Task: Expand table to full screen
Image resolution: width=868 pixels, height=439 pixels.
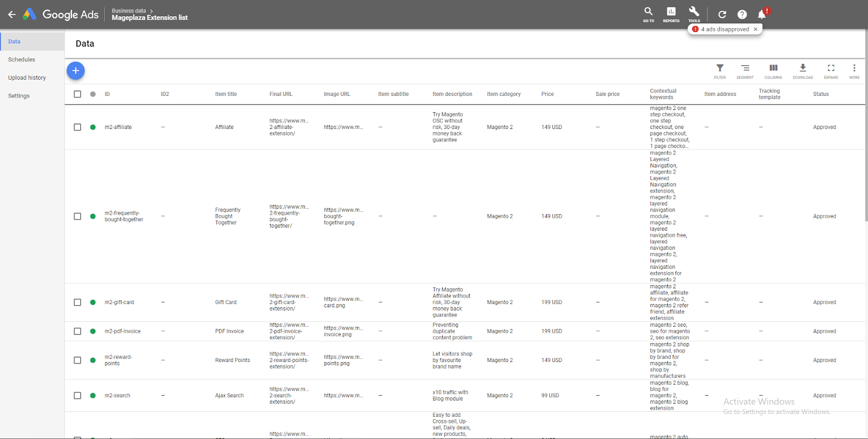Action: coord(831,71)
